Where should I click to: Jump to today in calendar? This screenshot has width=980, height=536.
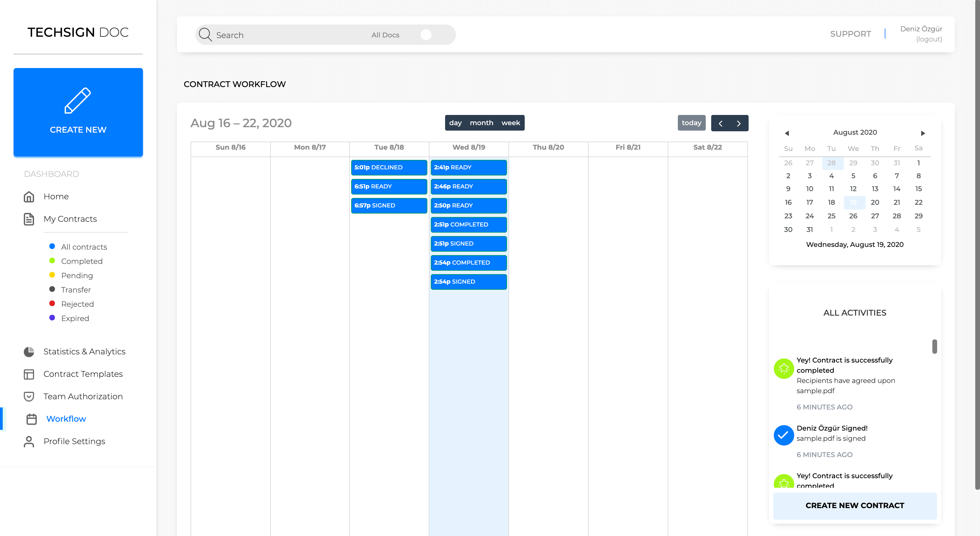[691, 123]
